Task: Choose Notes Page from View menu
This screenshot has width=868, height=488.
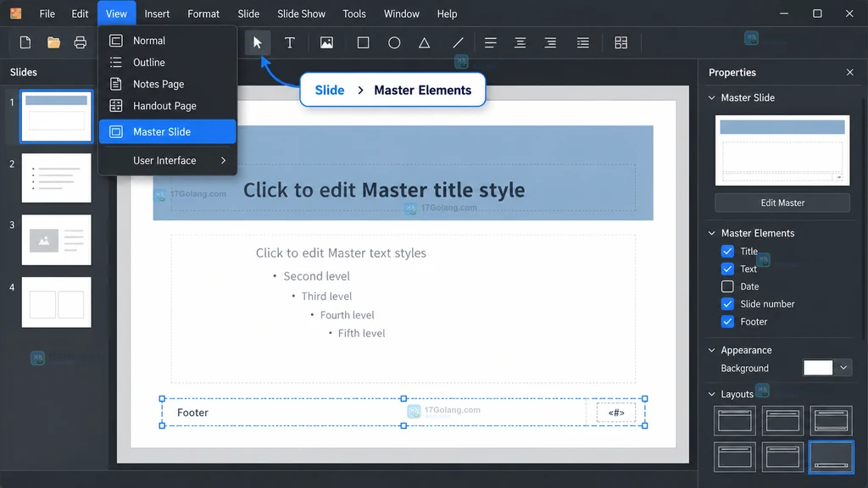Action: click(x=168, y=84)
